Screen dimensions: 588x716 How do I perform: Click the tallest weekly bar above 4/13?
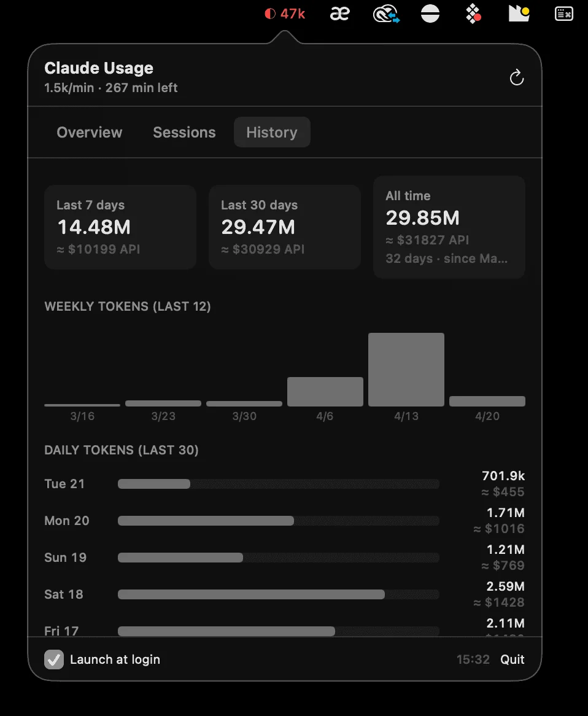(406, 368)
